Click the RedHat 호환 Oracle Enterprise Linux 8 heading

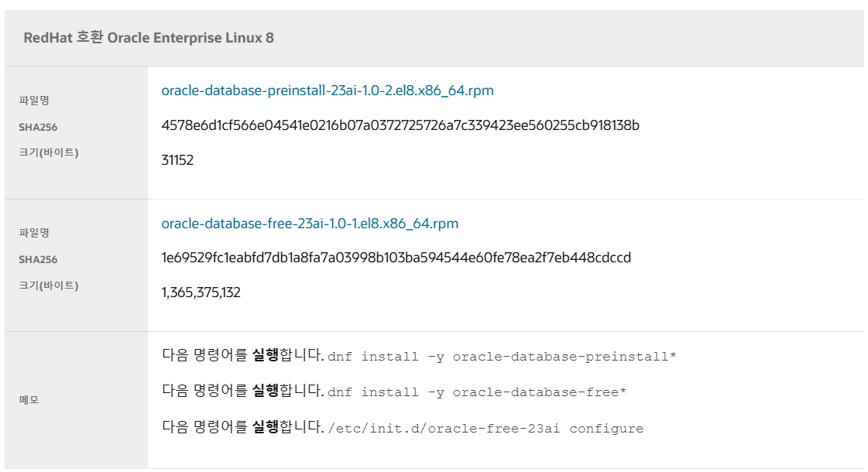tap(149, 38)
